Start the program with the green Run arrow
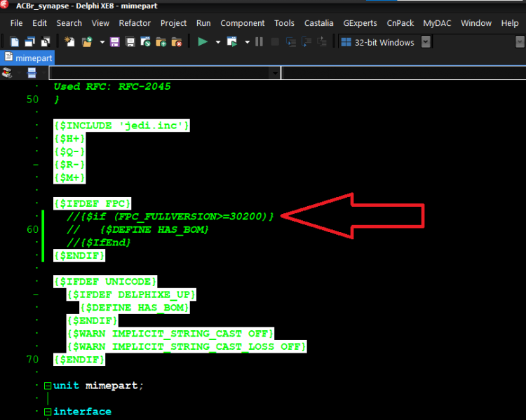526x420 pixels. tap(203, 42)
